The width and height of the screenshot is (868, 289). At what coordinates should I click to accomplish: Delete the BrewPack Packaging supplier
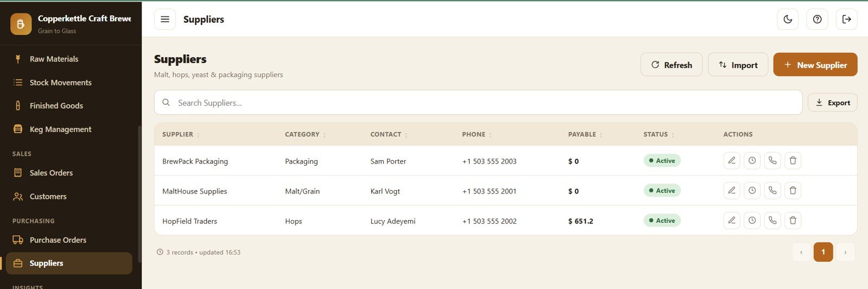coord(793,161)
